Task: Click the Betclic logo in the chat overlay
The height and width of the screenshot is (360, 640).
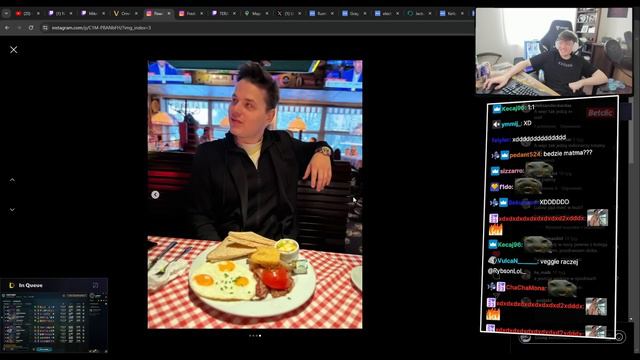Action: point(600,113)
